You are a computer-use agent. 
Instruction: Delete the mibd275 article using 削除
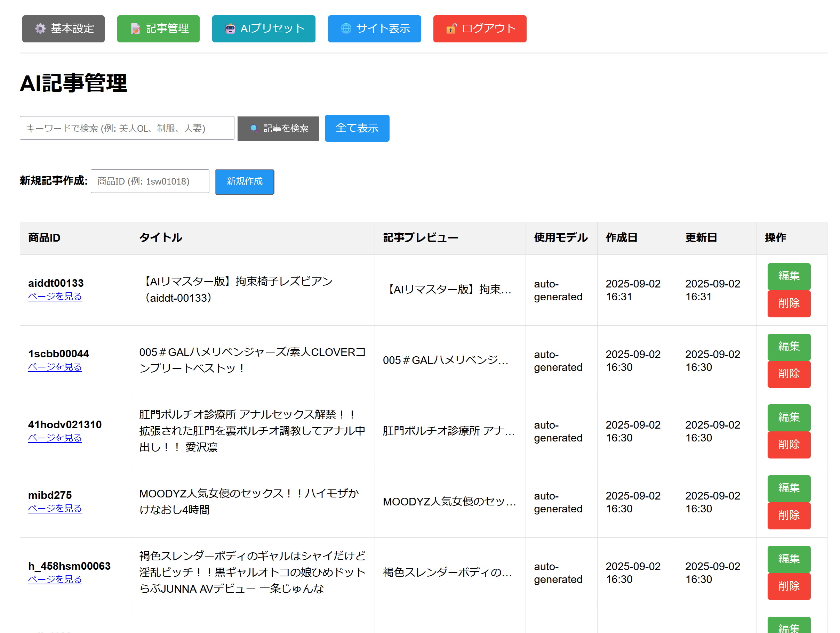(789, 516)
